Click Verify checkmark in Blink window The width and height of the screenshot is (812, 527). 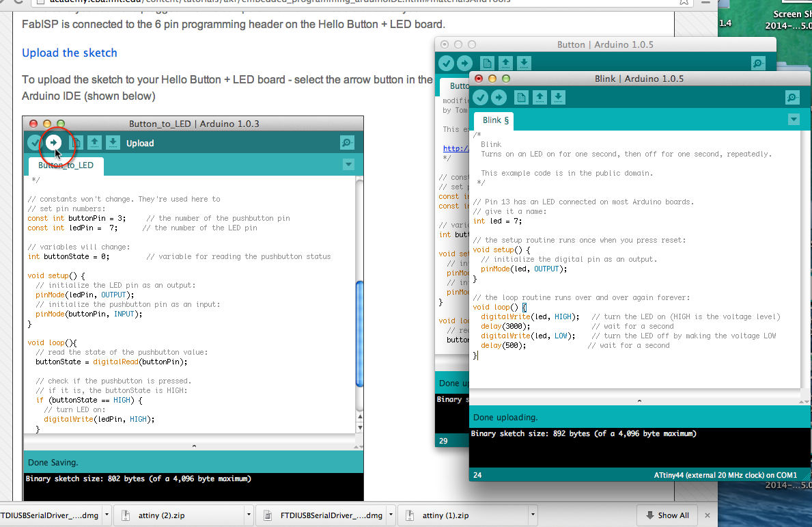point(481,98)
